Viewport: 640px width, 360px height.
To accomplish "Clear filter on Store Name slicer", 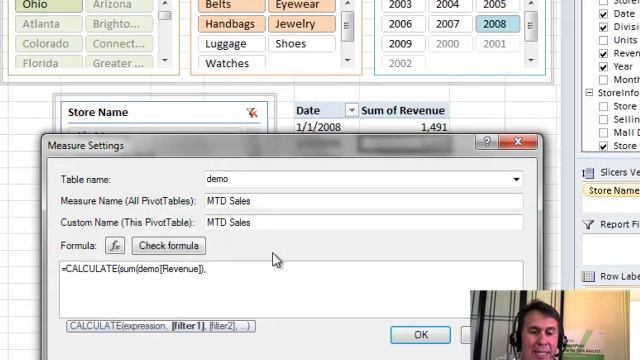I will pyautogui.click(x=252, y=113).
